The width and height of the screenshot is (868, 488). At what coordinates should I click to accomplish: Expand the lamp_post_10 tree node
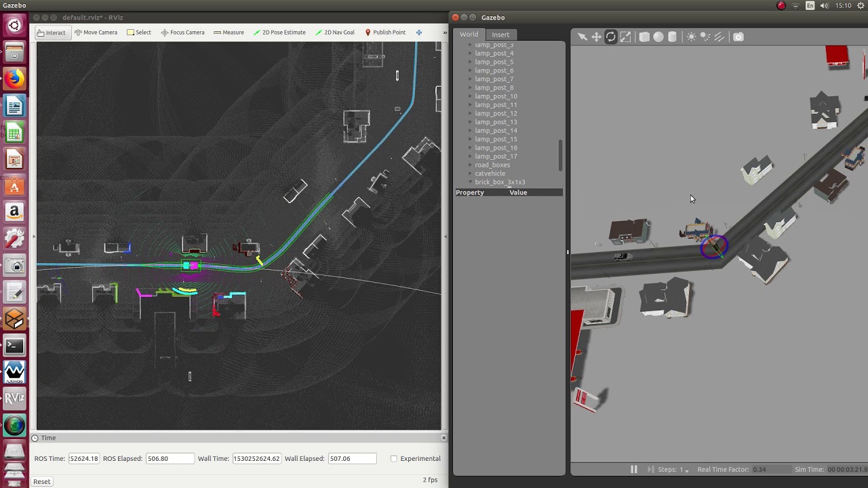(471, 96)
